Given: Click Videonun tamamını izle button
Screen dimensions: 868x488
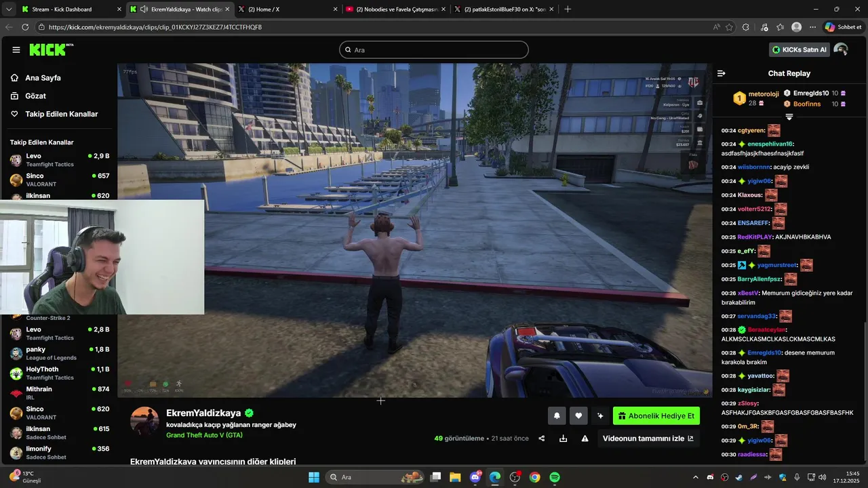Looking at the screenshot, I should click(x=648, y=439).
